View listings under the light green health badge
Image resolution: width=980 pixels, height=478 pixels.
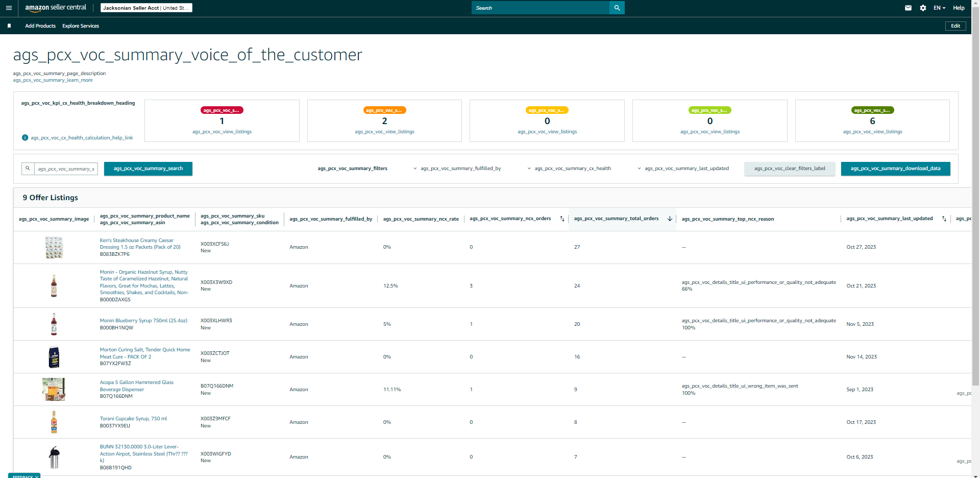tap(710, 132)
